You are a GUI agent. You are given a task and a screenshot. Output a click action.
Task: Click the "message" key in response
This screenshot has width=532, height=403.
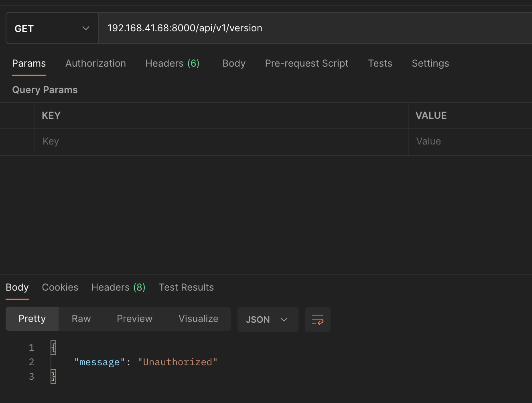pos(100,362)
